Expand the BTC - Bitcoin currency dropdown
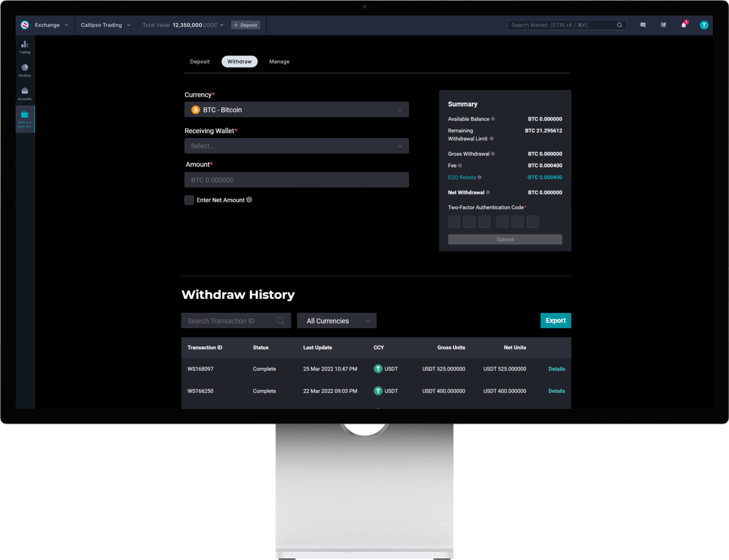The height and width of the screenshot is (560, 729). [x=296, y=110]
